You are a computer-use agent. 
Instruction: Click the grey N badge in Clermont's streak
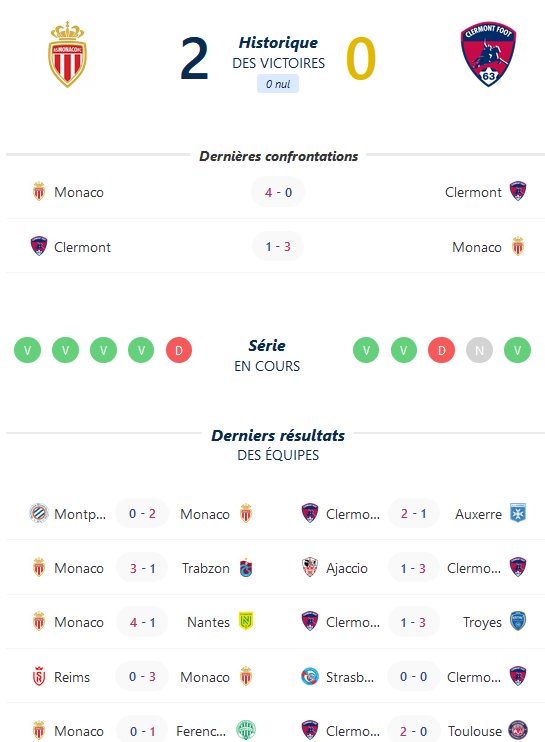[479, 350]
